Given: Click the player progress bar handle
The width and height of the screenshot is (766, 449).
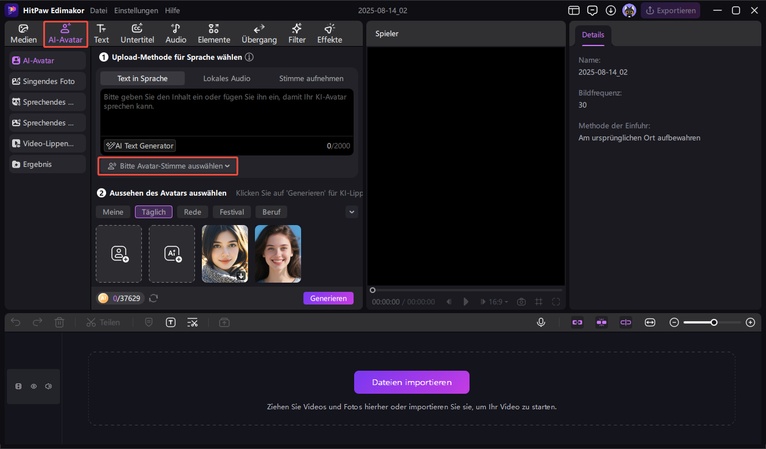Looking at the screenshot, I should 372,290.
